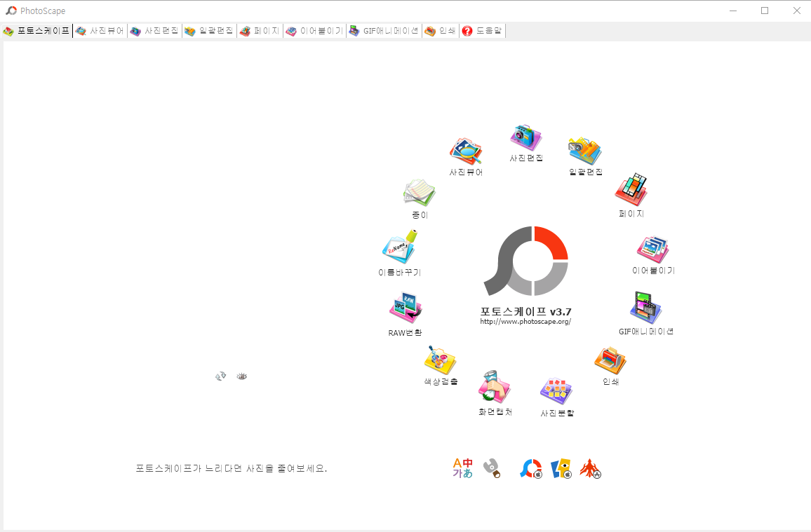Open the Photo Editor (사진편집) circle icon
This screenshot has width=811, height=532.
point(525,139)
